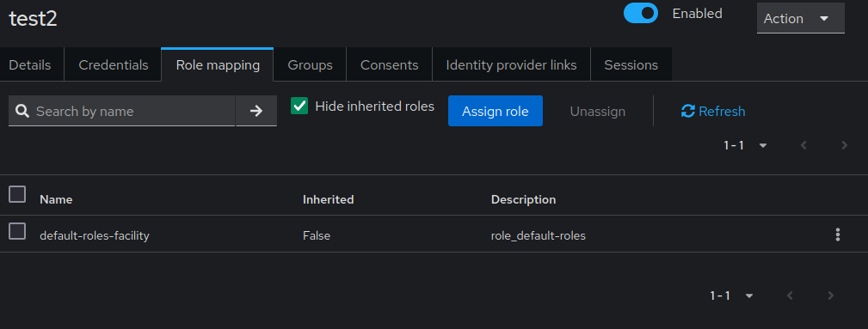The width and height of the screenshot is (868, 329).
Task: Open the kebab menu for default-roles-facility
Action: click(838, 235)
